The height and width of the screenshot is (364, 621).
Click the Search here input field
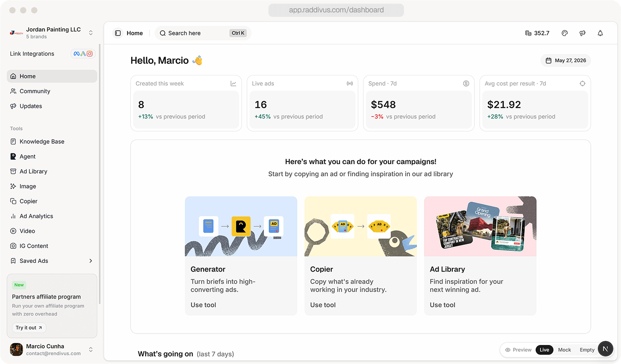coord(203,33)
